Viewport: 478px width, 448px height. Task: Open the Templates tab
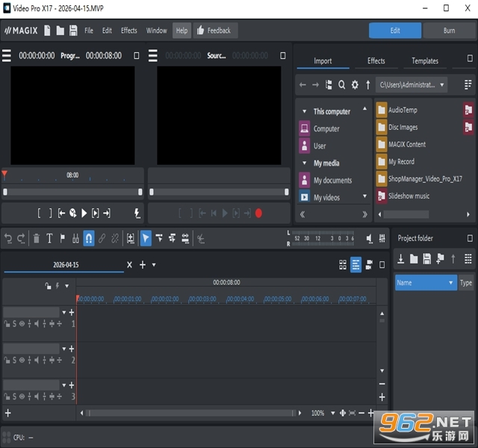click(425, 61)
